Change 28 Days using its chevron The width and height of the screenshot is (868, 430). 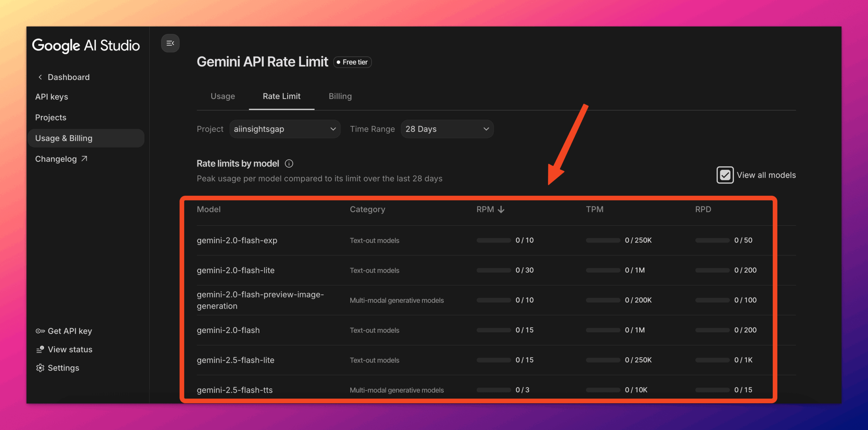click(486, 129)
